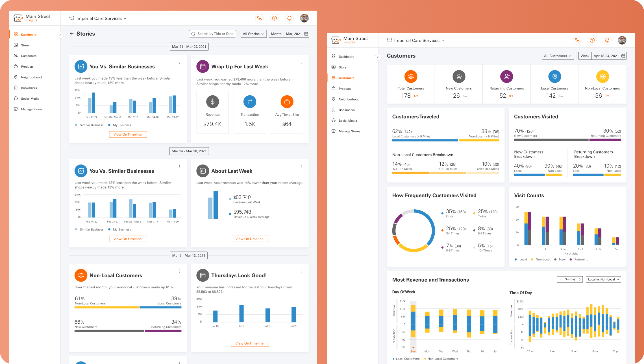Screen dimensions: 644x364
Task: Click notification bell in Stories window
Action: 289,18
